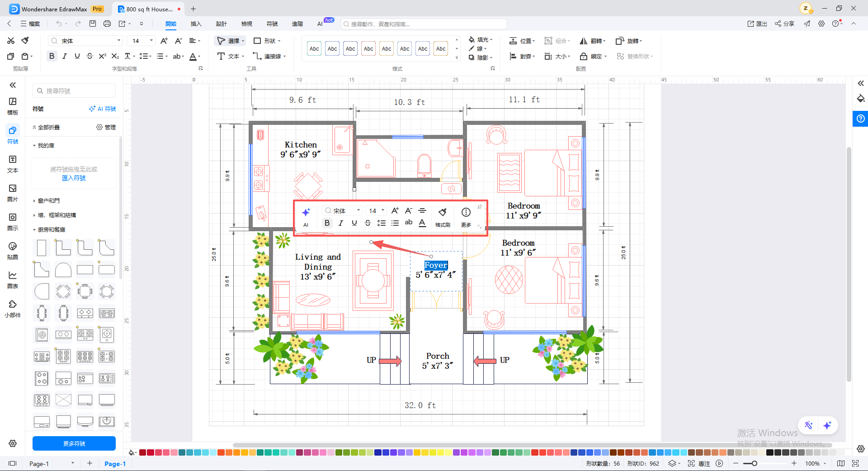Pick the first dark red palette swatch

point(142,452)
